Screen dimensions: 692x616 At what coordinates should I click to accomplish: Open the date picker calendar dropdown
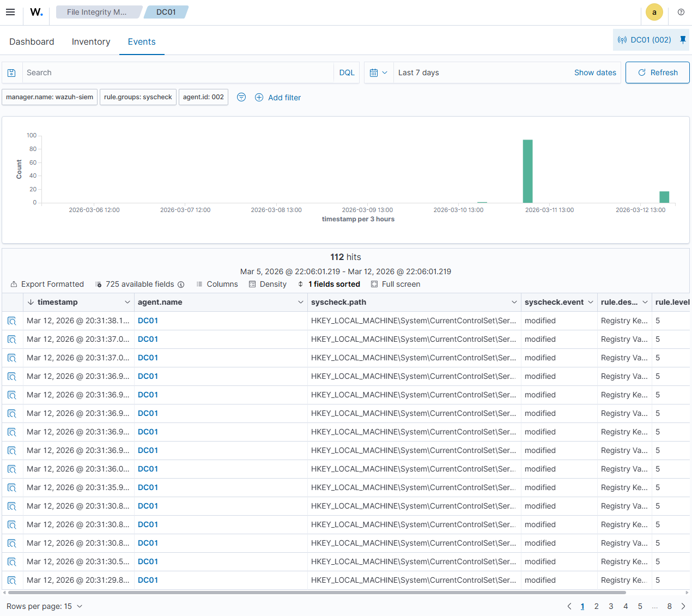coord(378,72)
